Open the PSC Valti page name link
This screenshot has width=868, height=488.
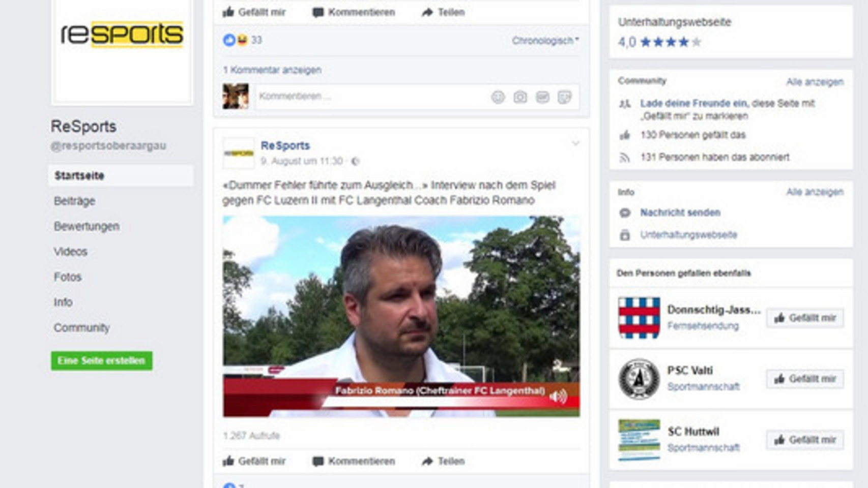pos(690,371)
